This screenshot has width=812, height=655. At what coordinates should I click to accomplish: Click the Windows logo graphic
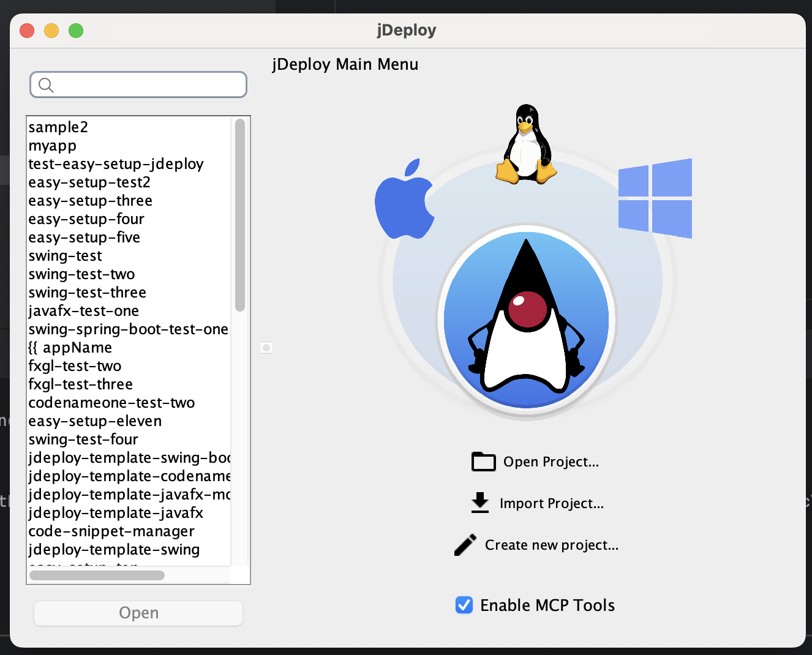click(x=655, y=198)
